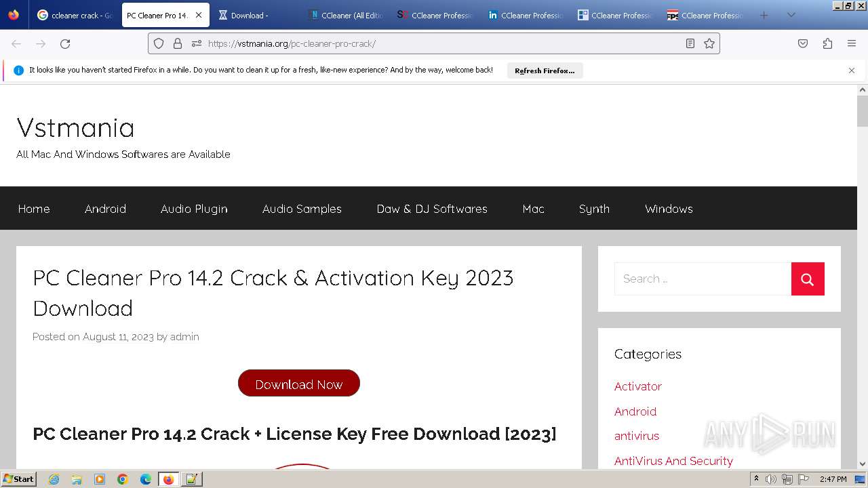
Task: Close the PC Cleaner Pro tab
Action: (x=199, y=15)
